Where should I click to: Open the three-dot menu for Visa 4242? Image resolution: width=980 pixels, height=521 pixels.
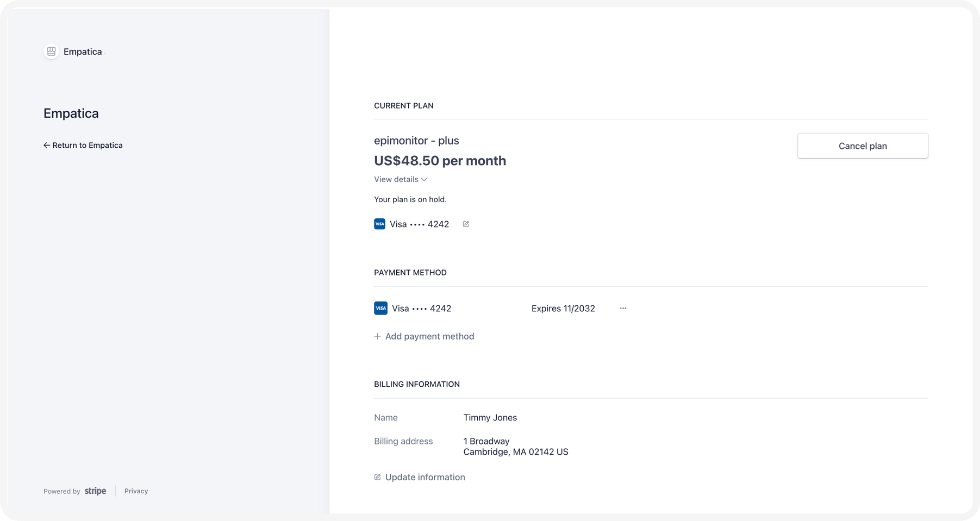[x=623, y=308]
